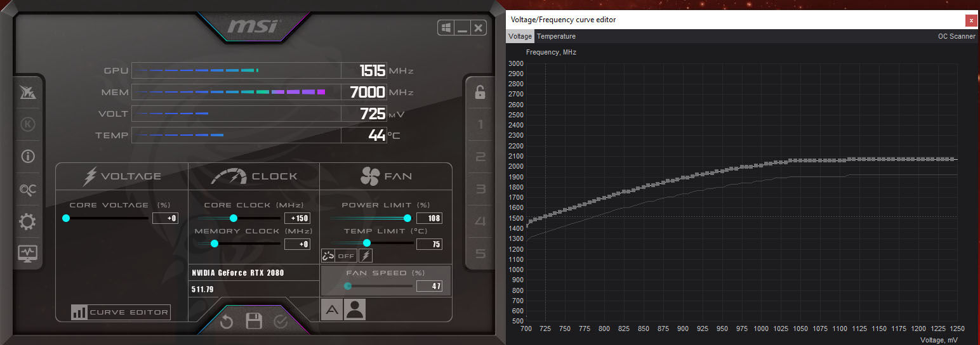This screenshot has height=345, width=980.
Task: Click the Power Limit 108 value field
Action: point(429,218)
